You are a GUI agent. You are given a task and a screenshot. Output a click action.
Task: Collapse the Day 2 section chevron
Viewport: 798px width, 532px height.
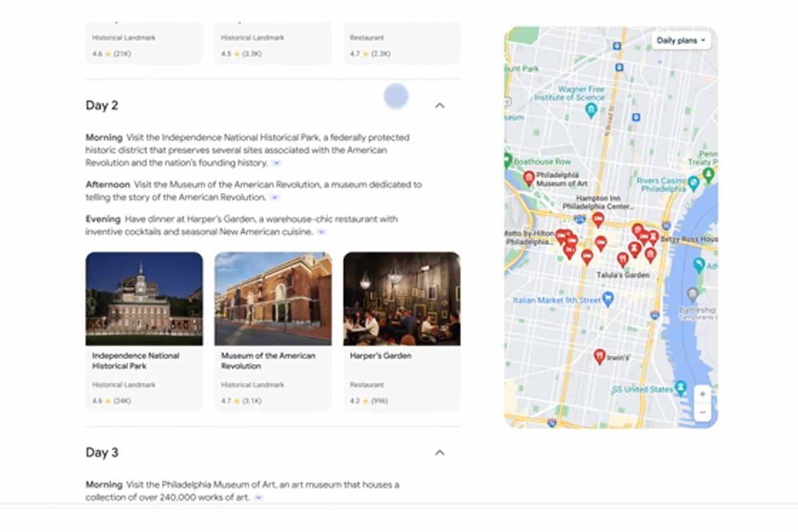(x=440, y=105)
